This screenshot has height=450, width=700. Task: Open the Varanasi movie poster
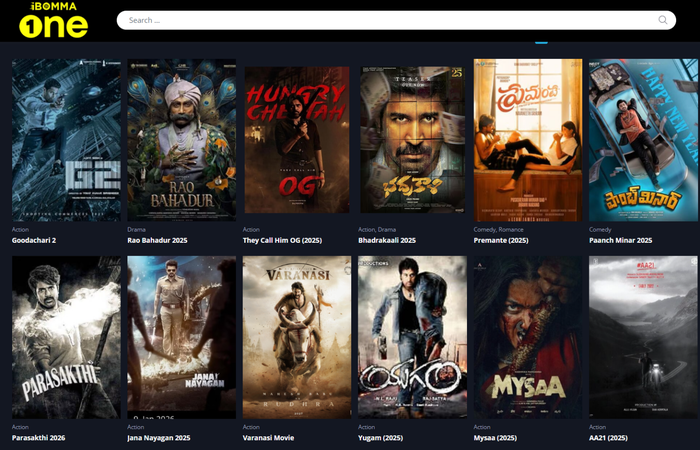click(x=297, y=337)
